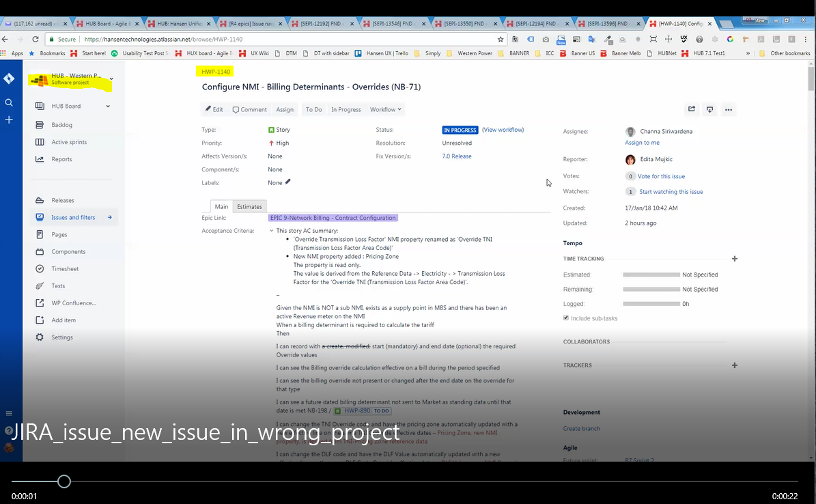Open Reports in the sidebar
The image size is (816, 504).
tap(61, 159)
